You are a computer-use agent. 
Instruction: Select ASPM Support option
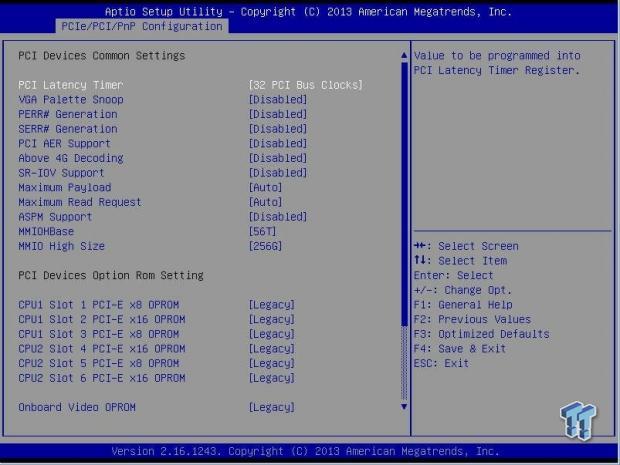(x=55, y=217)
